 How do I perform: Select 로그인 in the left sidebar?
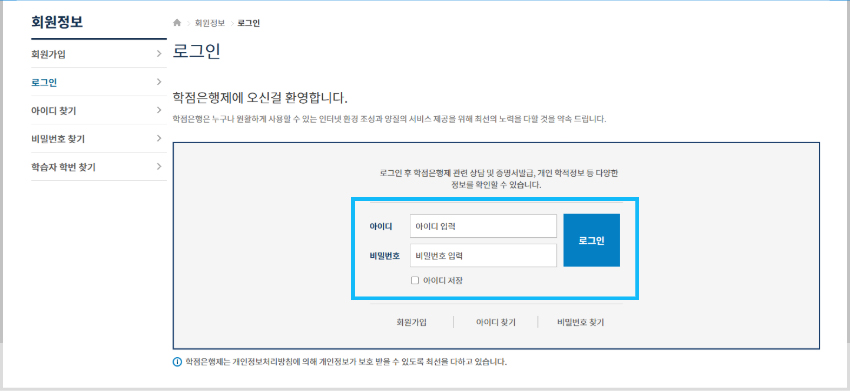[99, 82]
